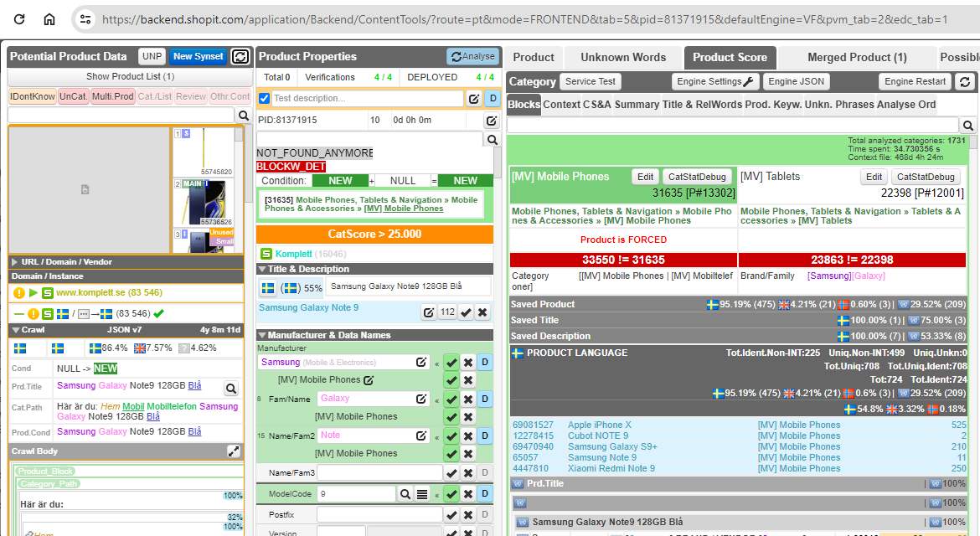Click expand arrows icon in Crawl Body header
Image resolution: width=980 pixels, height=536 pixels.
[234, 451]
